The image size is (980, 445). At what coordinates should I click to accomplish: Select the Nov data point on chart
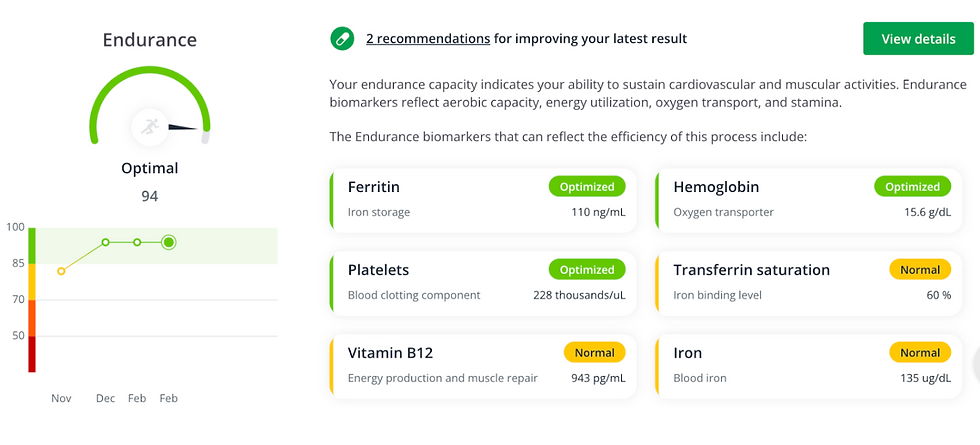pos(61,271)
